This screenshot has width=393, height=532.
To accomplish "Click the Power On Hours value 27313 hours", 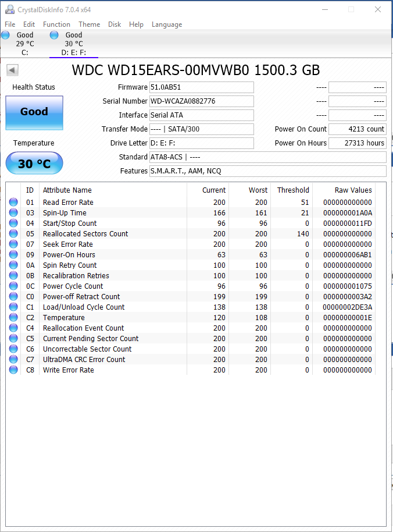I will point(358,143).
